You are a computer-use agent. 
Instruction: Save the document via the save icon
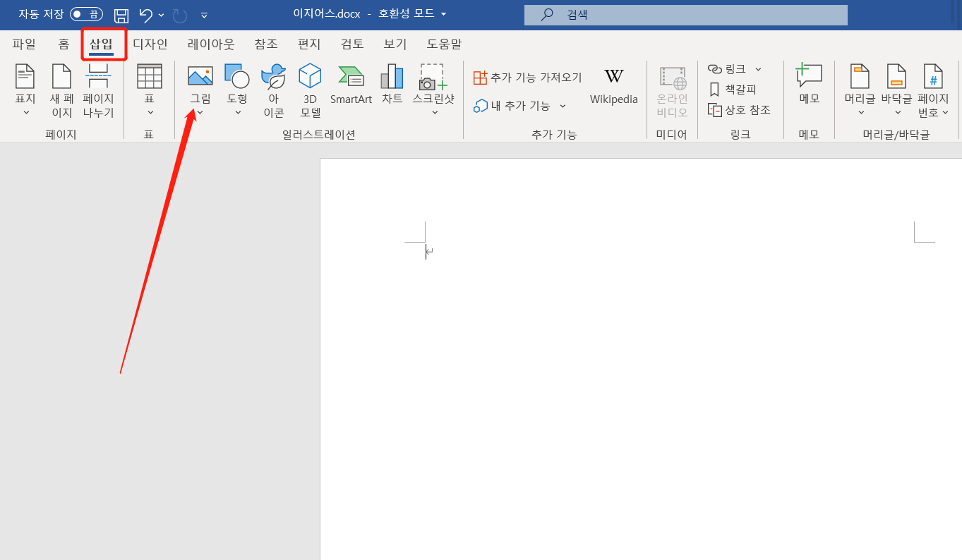click(121, 14)
